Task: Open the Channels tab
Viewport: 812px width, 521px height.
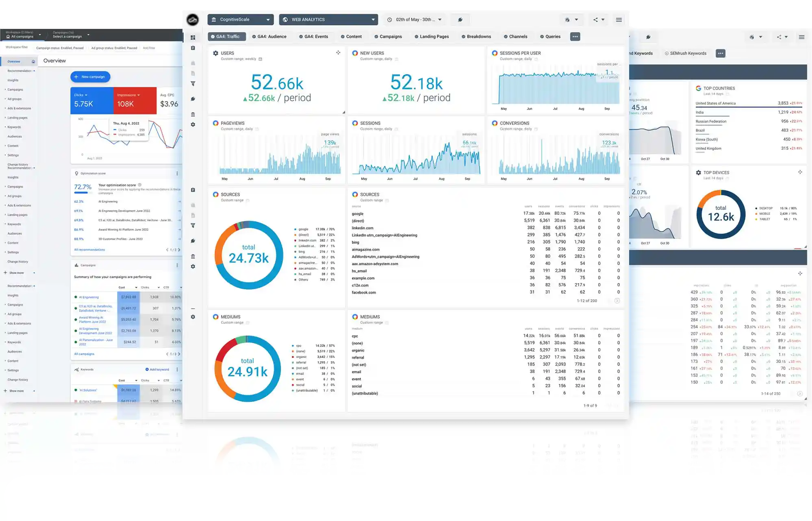Action: [515, 37]
